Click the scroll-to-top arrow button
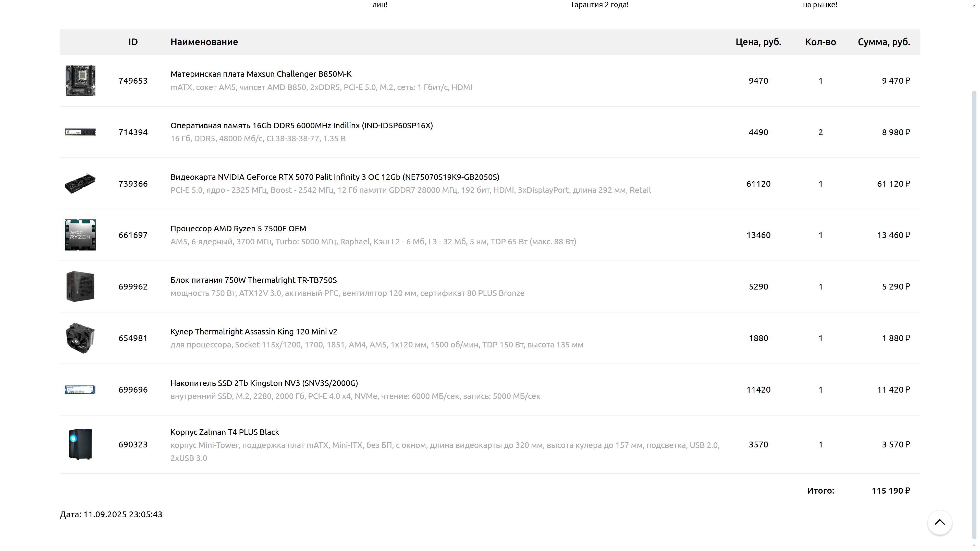This screenshot has height=551, width=980. [x=939, y=522]
